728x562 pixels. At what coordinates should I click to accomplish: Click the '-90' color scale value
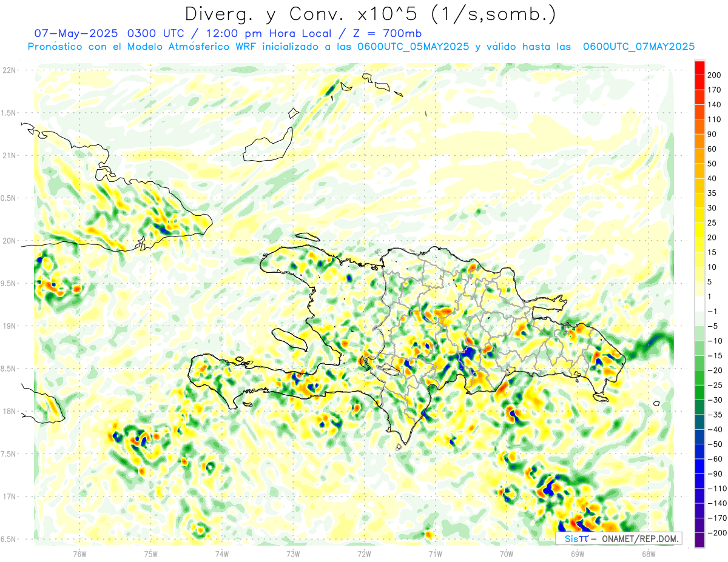point(715,474)
